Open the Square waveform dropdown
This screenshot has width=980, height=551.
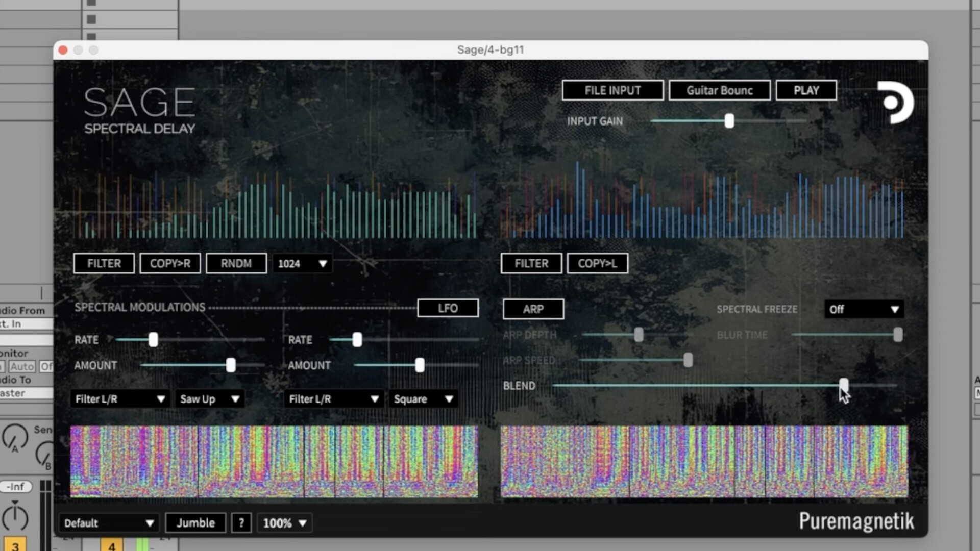[423, 399]
